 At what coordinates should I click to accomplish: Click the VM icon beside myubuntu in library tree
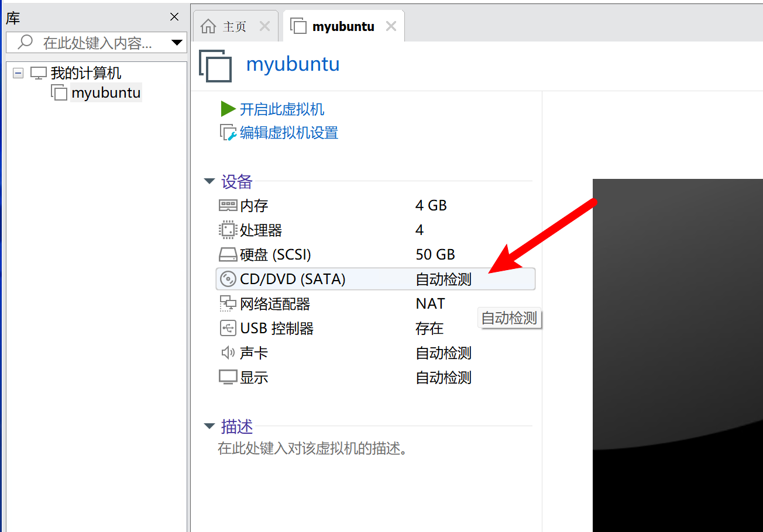click(x=59, y=93)
